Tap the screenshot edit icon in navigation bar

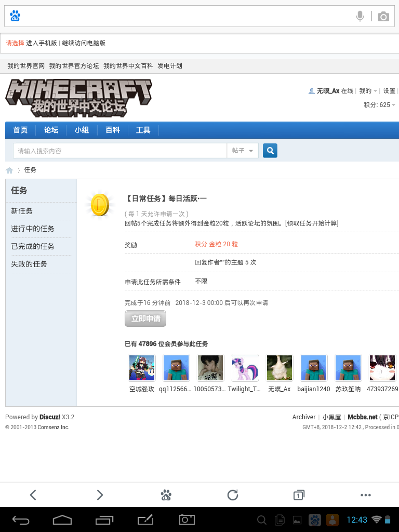[145, 520]
